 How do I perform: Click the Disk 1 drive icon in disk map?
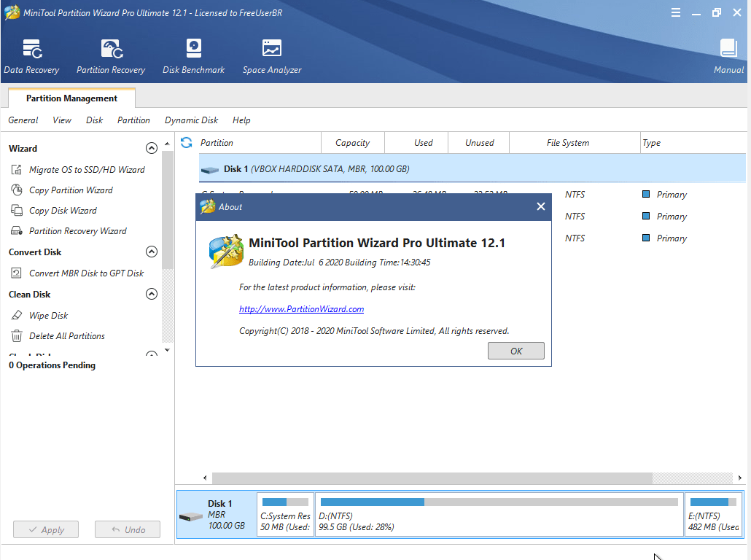click(x=191, y=516)
